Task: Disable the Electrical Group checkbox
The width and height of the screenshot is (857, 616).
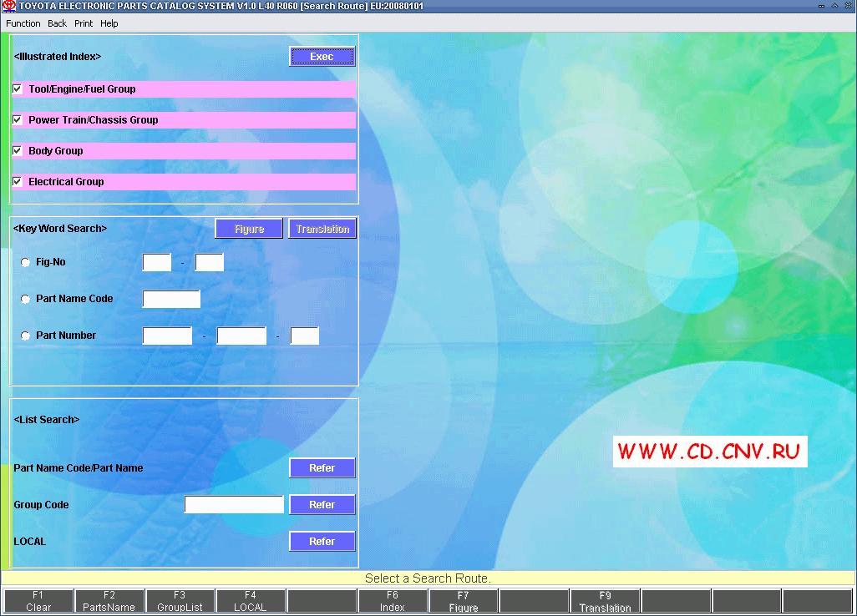Action: coord(18,181)
